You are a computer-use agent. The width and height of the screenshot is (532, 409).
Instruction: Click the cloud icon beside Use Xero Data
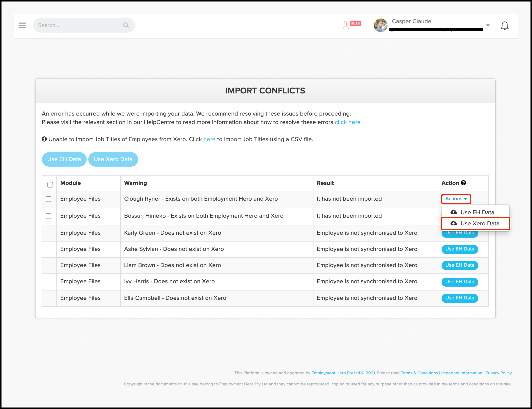tap(454, 223)
